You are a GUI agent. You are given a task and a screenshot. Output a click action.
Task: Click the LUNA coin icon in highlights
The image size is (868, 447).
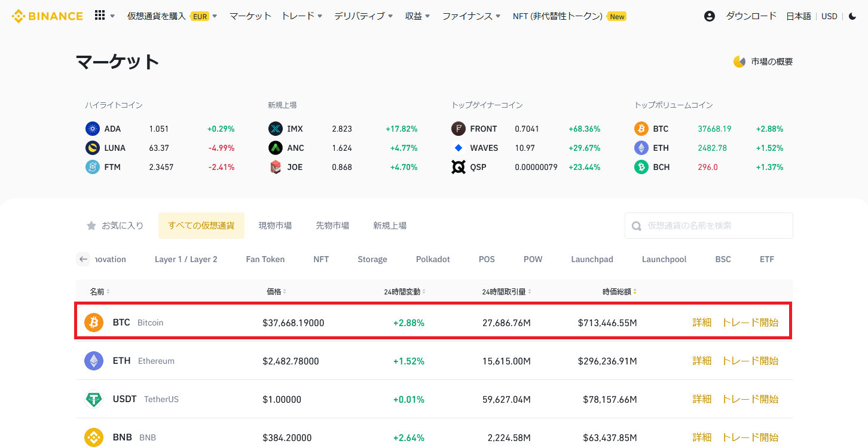point(92,148)
